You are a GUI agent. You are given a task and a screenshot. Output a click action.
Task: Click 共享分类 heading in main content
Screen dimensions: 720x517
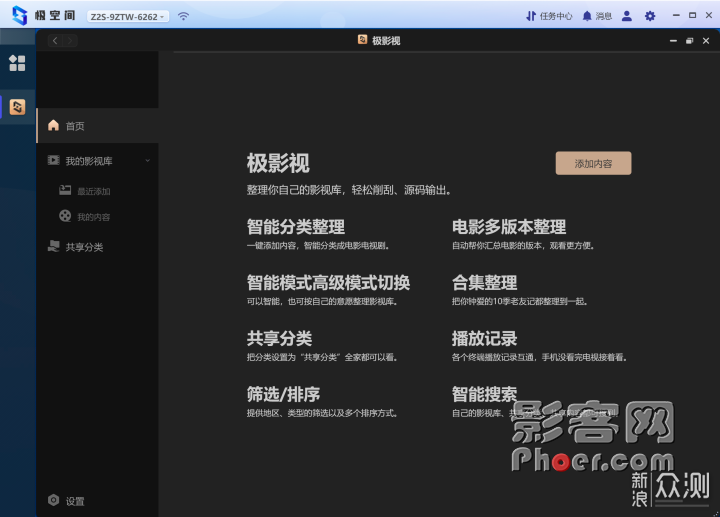pos(279,338)
